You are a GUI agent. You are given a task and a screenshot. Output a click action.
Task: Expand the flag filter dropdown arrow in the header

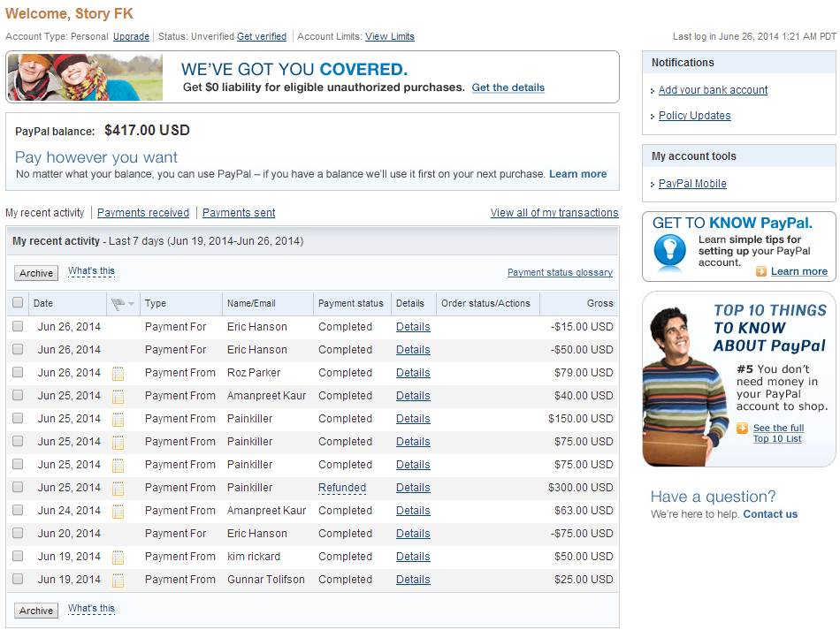[x=131, y=304]
